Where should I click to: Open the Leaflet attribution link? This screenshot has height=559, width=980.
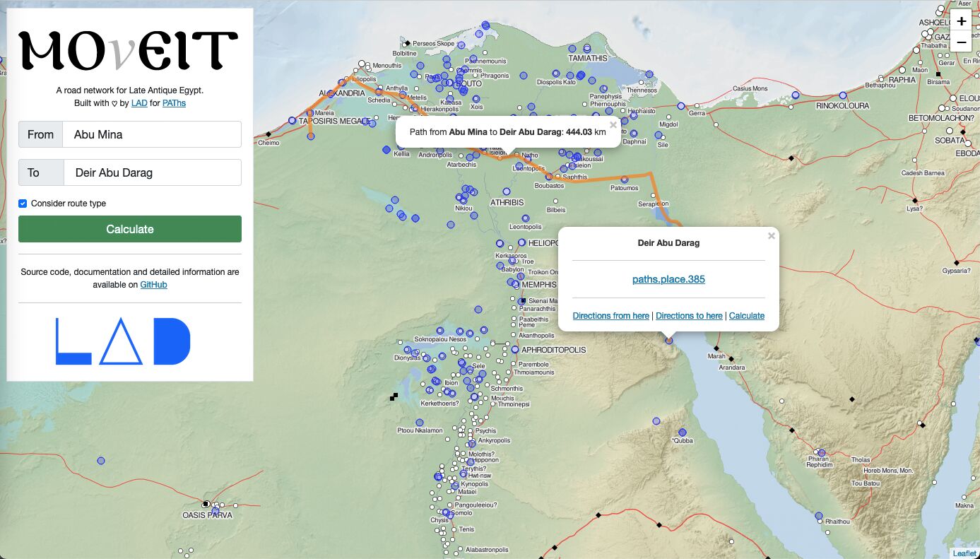(964, 553)
